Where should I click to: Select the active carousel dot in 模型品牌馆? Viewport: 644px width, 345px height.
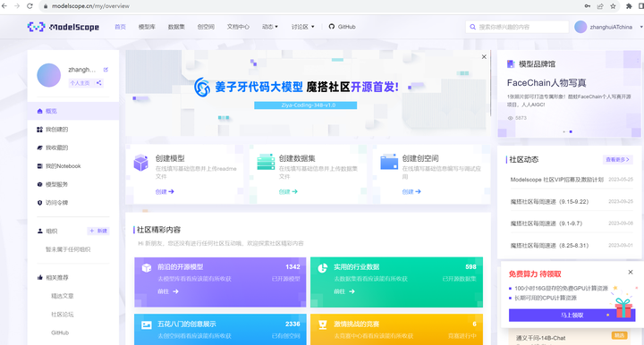(x=571, y=131)
